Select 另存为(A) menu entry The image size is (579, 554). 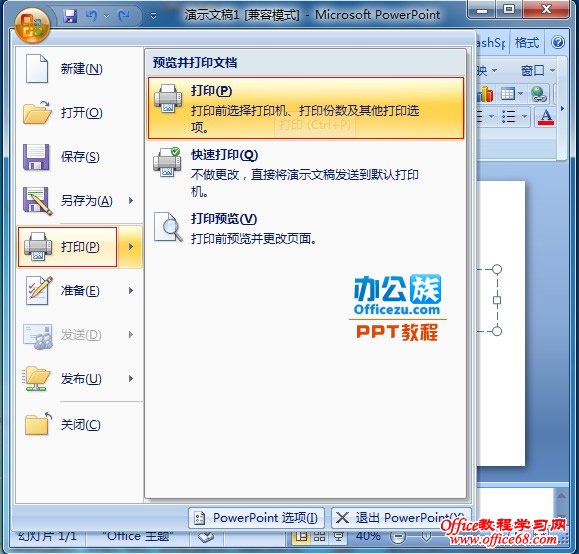[x=68, y=201]
